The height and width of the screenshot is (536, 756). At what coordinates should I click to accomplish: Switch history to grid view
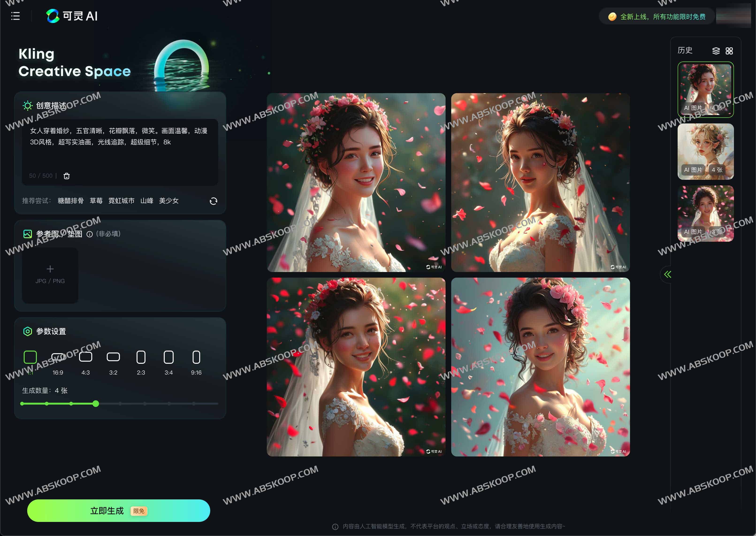tap(729, 51)
